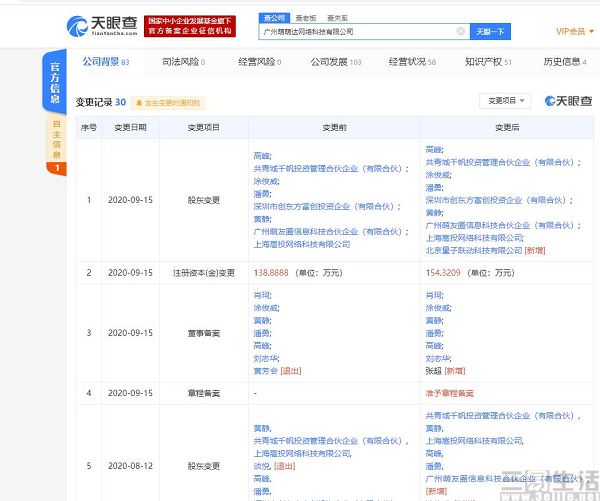Click the 变更日期 column header
This screenshot has width=600, height=501.
130,127
